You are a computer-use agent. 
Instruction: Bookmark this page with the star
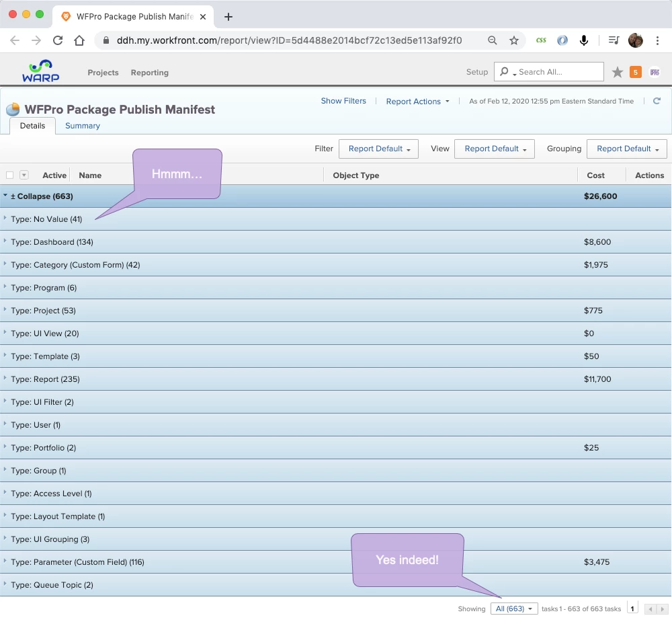click(514, 40)
